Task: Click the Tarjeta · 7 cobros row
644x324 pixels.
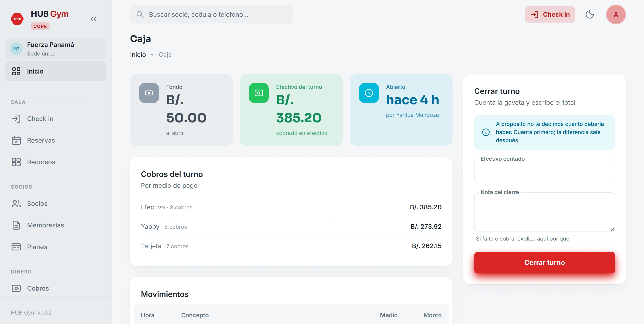Action: [291, 246]
